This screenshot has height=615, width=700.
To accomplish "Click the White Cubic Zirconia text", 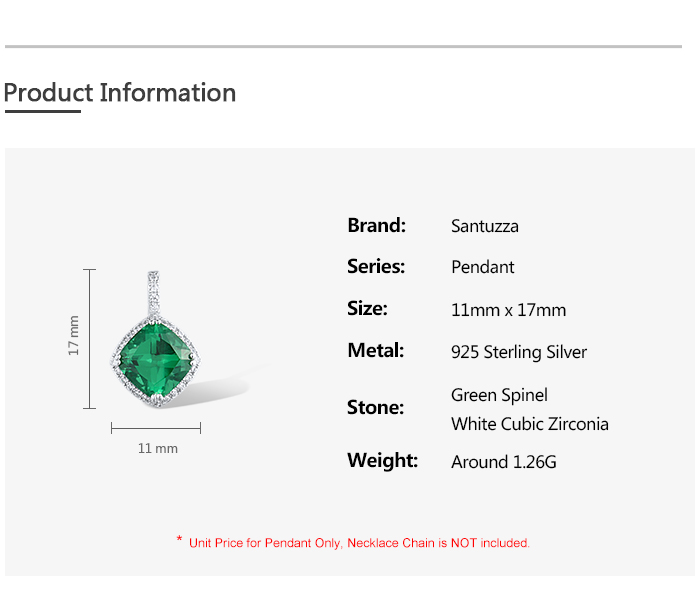I will pos(529,424).
